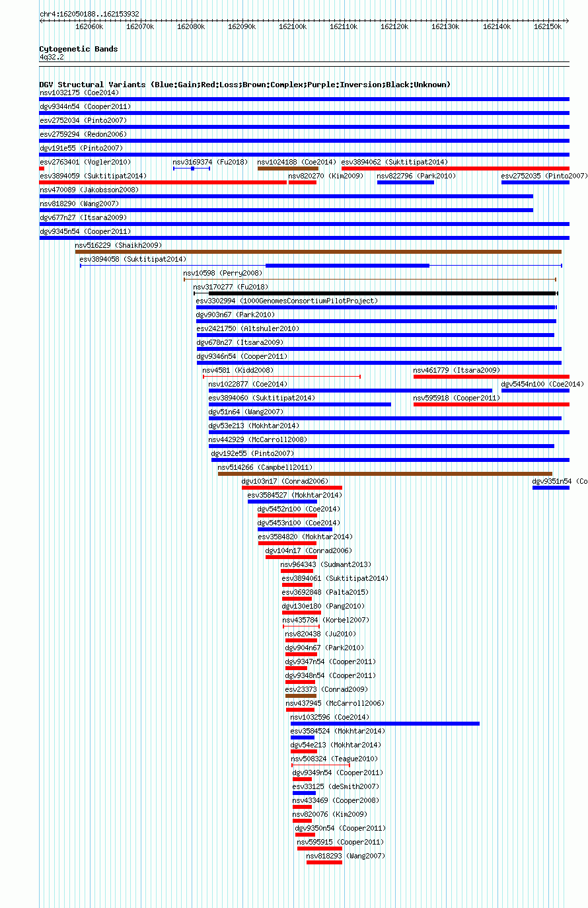Select esv3692848 (Palta2015) label
This screenshot has height=908, width=588.
coord(325,592)
